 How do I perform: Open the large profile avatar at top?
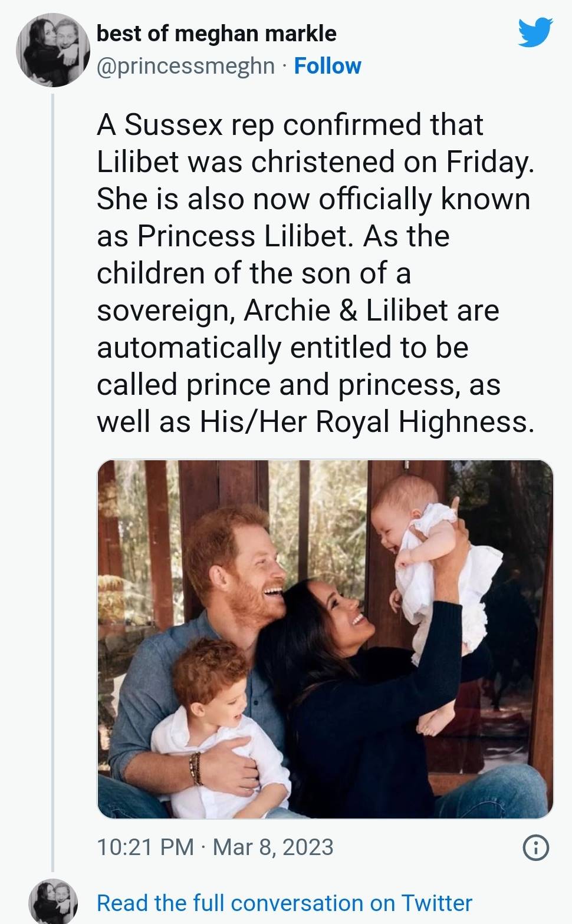(52, 49)
